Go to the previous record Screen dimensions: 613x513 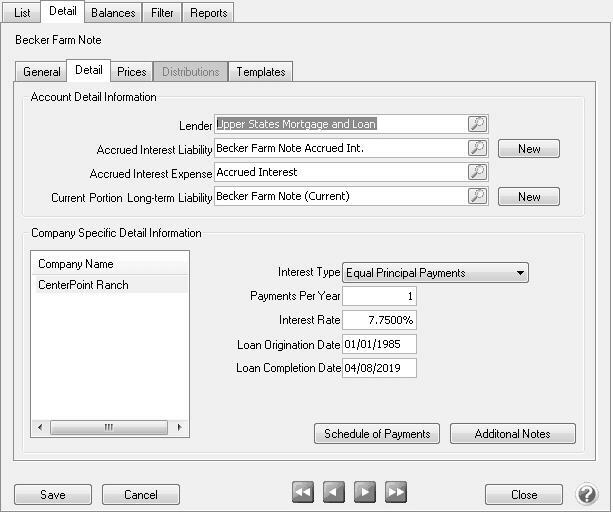(334, 492)
